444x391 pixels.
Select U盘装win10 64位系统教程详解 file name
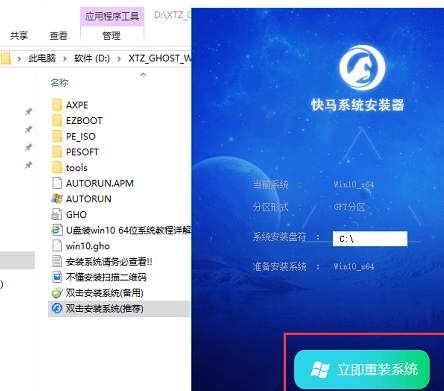click(128, 230)
